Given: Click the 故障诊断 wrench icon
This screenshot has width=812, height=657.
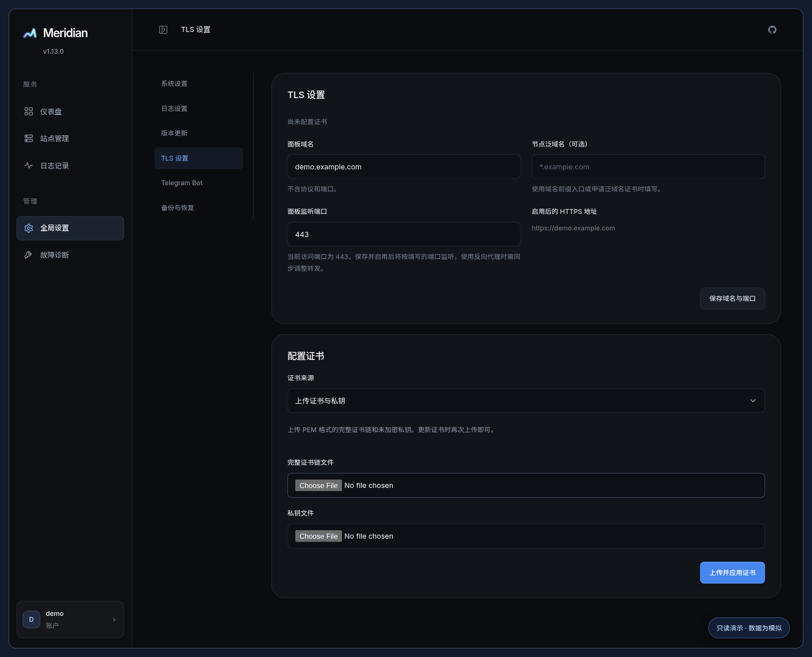Looking at the screenshot, I should coord(29,255).
